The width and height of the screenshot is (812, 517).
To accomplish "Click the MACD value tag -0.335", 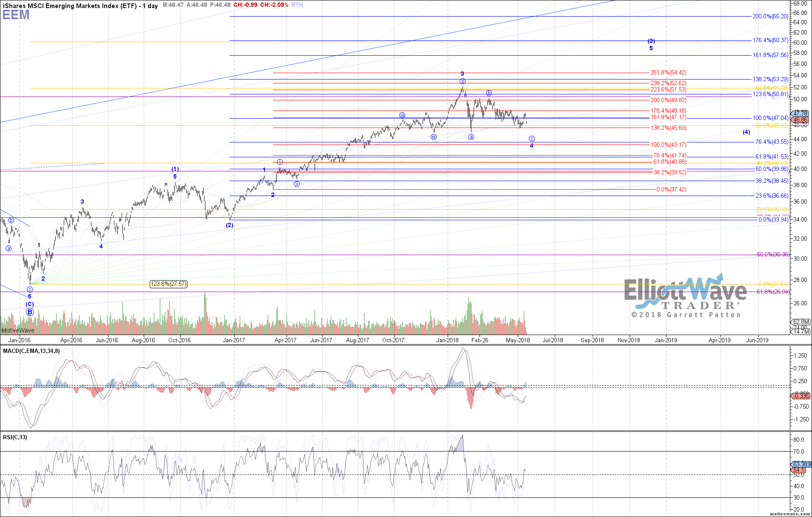I will pos(800,396).
